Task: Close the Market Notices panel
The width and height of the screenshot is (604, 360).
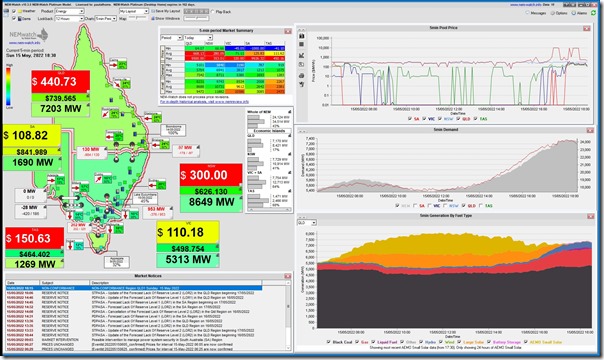Action: point(287,276)
